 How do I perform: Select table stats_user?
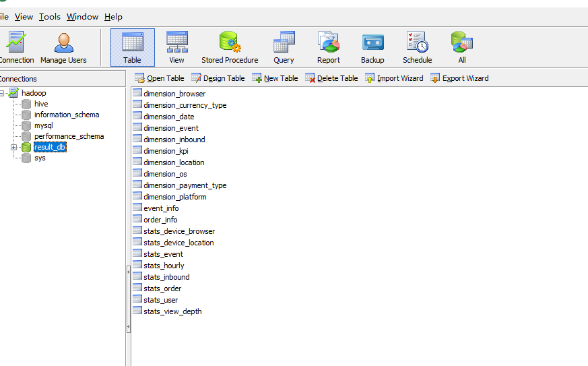[160, 300]
